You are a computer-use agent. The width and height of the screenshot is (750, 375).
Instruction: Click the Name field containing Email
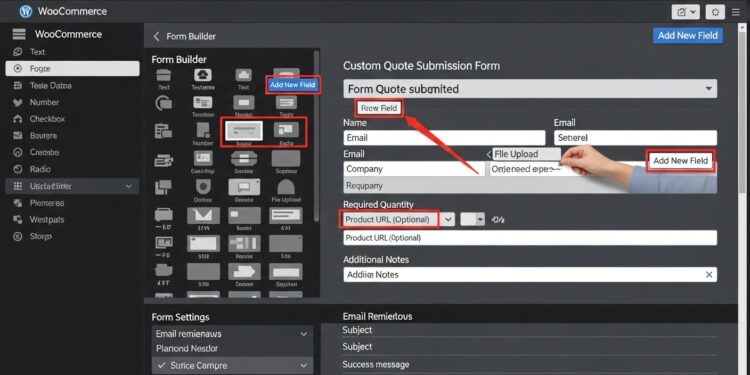444,138
